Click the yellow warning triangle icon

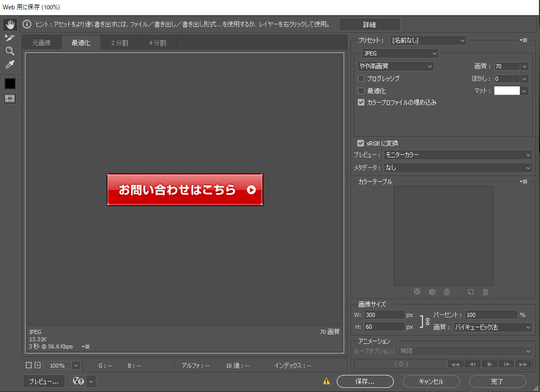point(327,381)
